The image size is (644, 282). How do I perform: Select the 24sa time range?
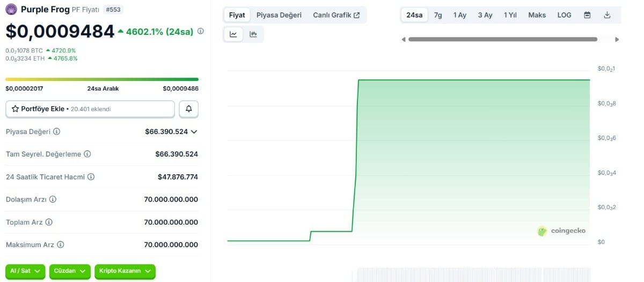coord(414,15)
